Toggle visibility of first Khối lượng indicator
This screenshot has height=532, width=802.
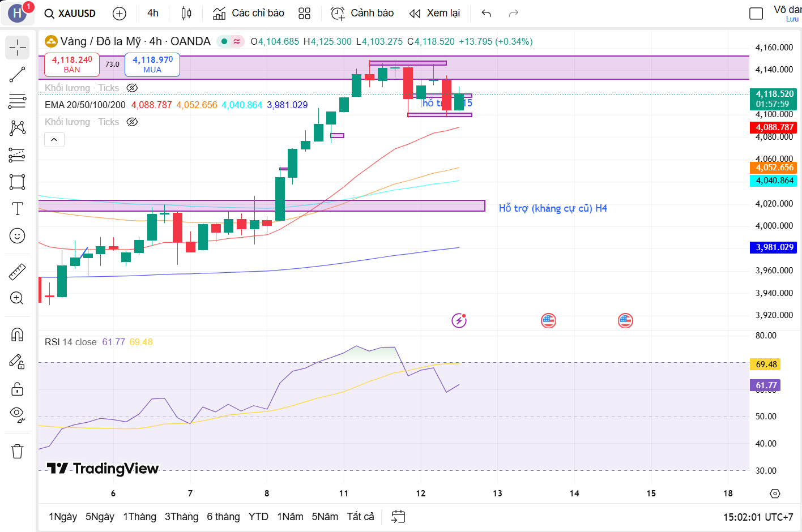132,88
